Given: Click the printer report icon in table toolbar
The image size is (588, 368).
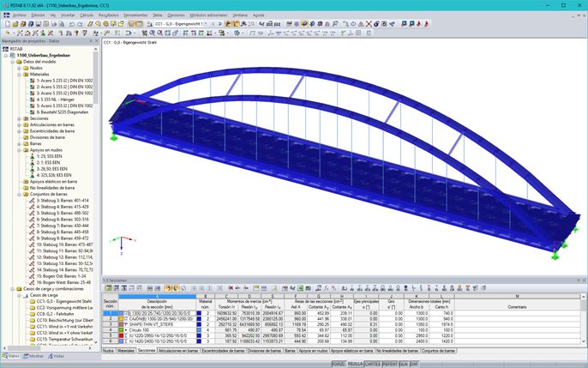Looking at the screenshot, I should pyautogui.click(x=308, y=288).
